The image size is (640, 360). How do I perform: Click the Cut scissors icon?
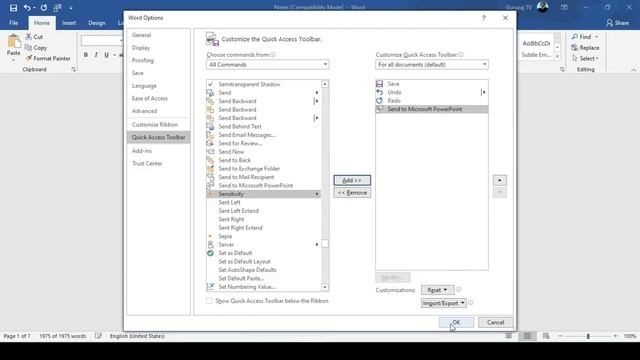(x=29, y=37)
